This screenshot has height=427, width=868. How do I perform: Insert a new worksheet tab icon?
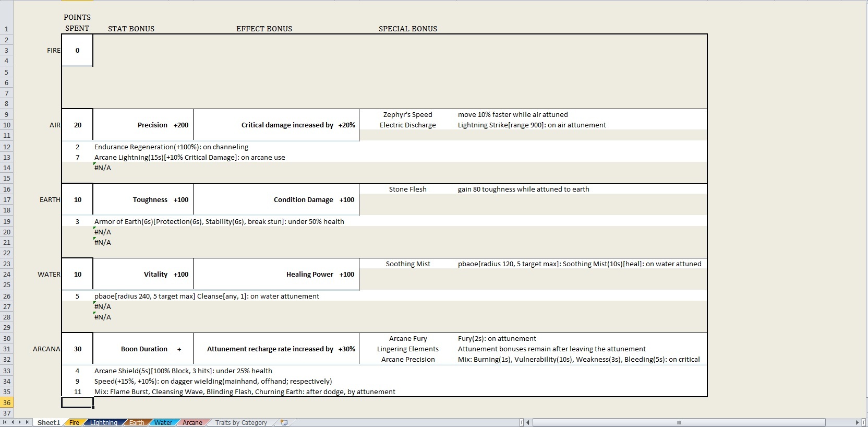tap(284, 422)
